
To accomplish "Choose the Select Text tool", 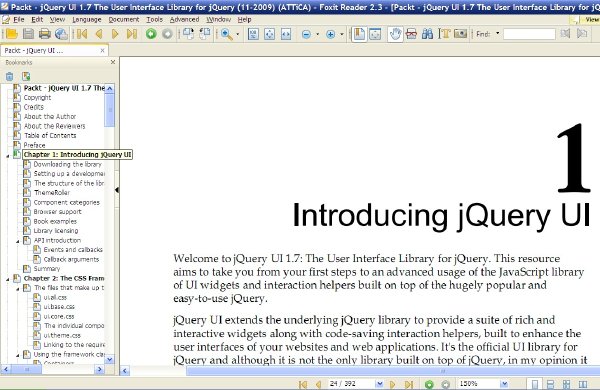I will click(444, 34).
